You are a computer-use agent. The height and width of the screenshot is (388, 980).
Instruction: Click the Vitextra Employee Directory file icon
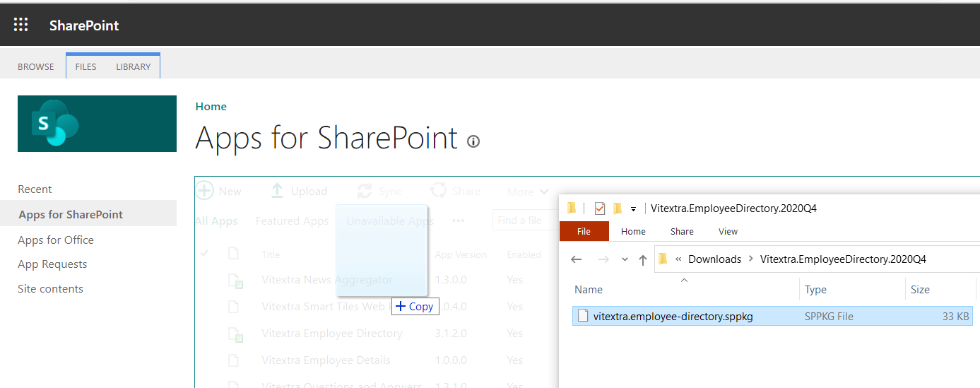[235, 334]
